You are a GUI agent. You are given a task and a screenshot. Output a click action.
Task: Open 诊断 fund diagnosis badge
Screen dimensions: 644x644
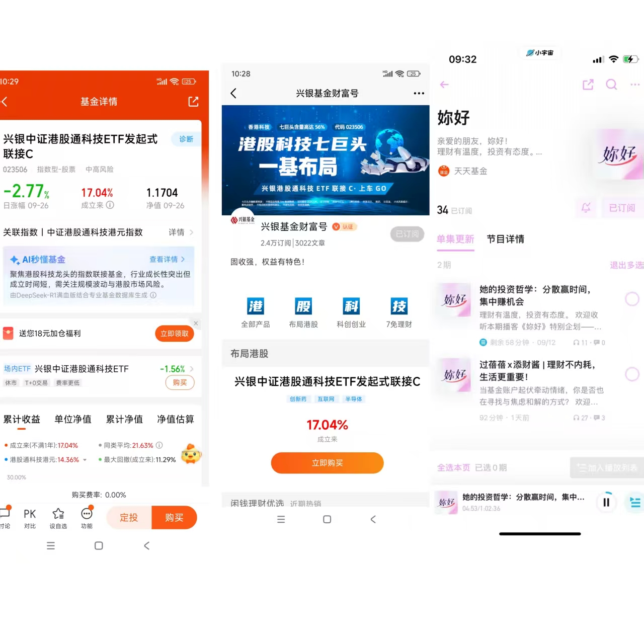[x=186, y=139]
